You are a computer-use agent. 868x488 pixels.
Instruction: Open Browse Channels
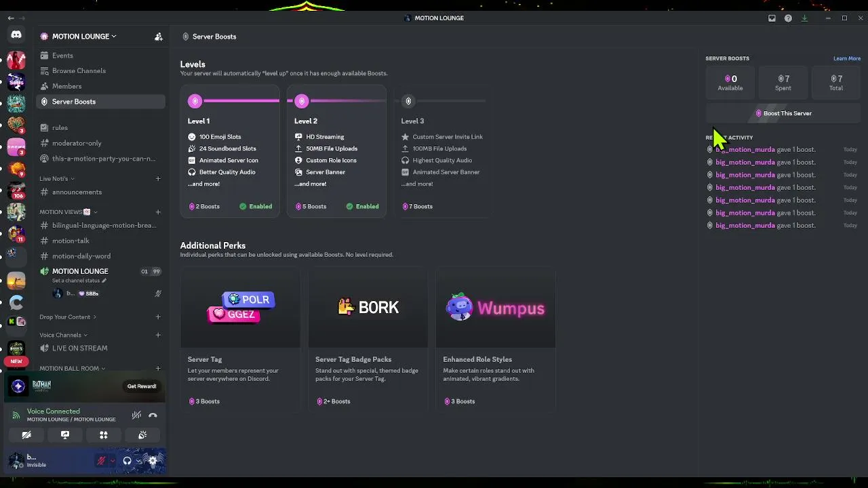tap(100, 70)
